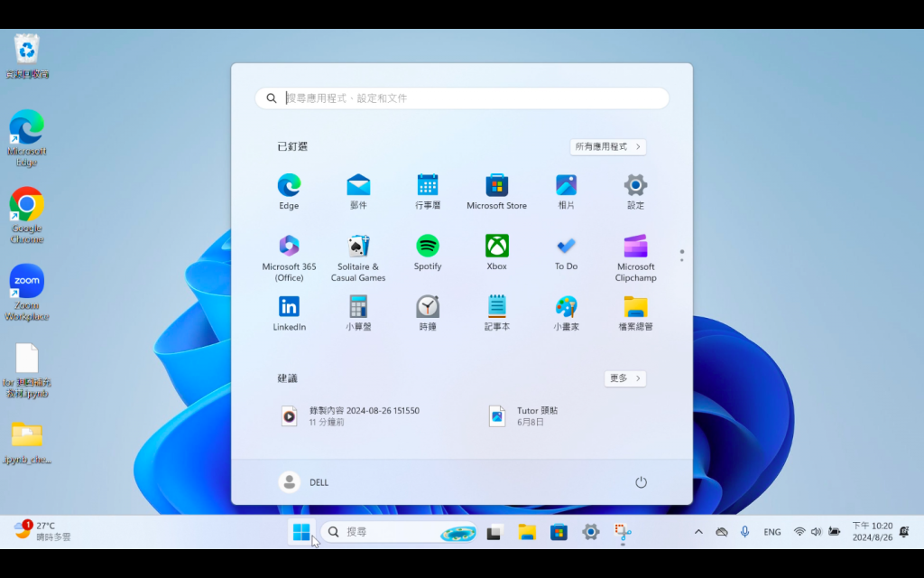Open the Edge app in Start menu

(x=289, y=192)
